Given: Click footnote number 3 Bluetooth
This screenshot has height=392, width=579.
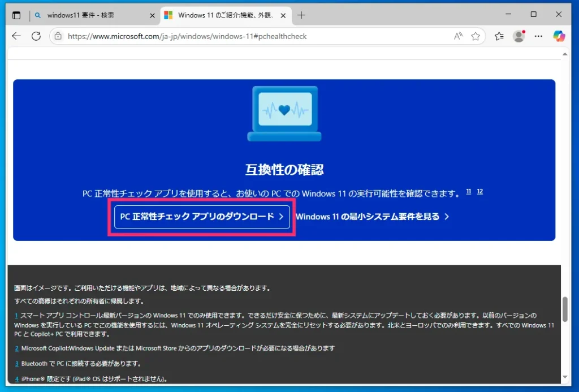Looking at the screenshot, I should 16,364.
